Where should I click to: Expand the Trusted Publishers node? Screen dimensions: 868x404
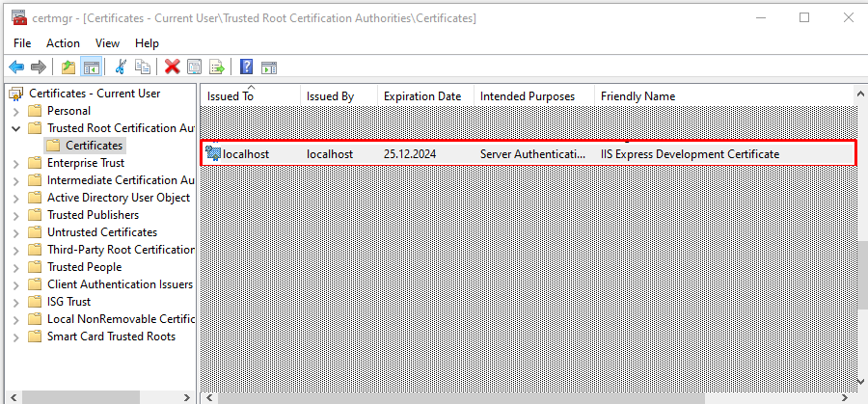tap(16, 215)
